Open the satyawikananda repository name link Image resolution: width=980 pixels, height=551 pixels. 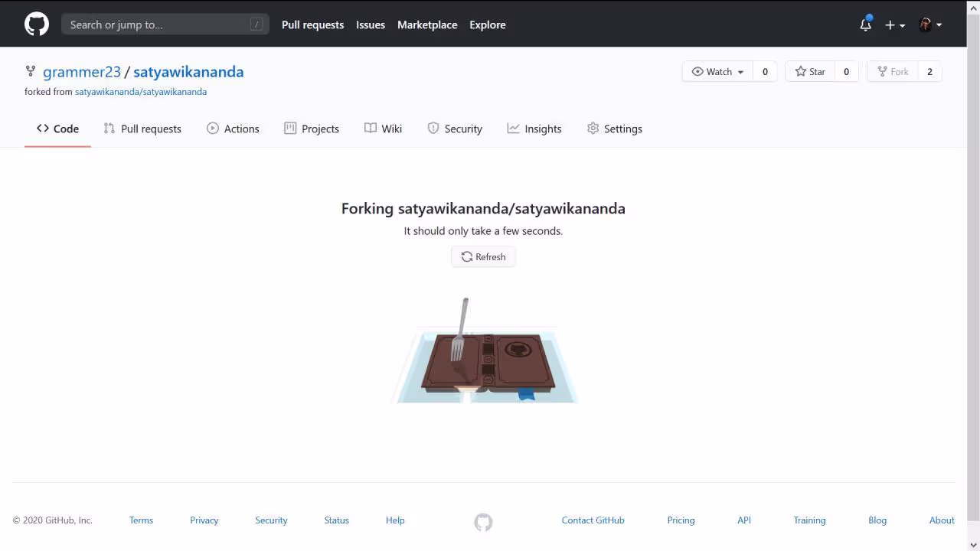(x=188, y=72)
